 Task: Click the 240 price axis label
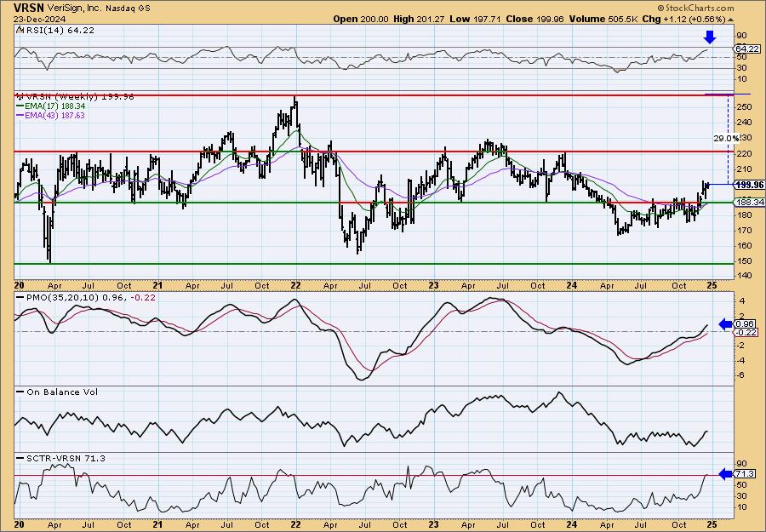744,122
